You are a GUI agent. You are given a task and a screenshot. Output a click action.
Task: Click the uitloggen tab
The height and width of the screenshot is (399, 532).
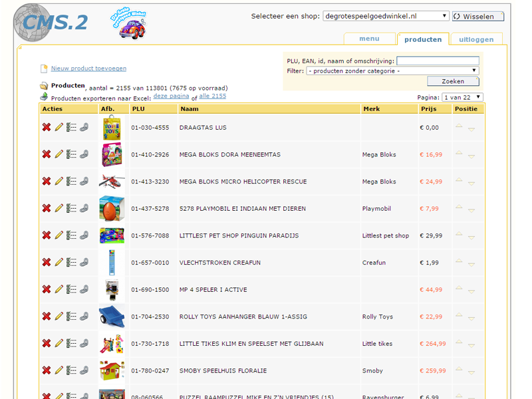pyautogui.click(x=476, y=39)
